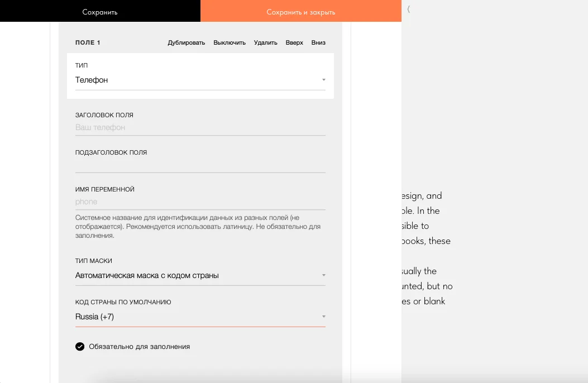Click into the Имя переменной input
The height and width of the screenshot is (383, 588).
pyautogui.click(x=200, y=202)
